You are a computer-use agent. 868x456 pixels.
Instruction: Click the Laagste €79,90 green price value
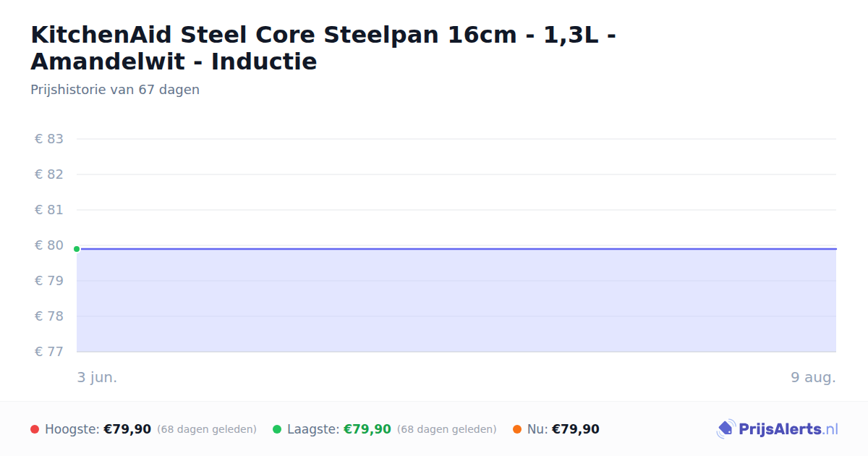click(367, 429)
